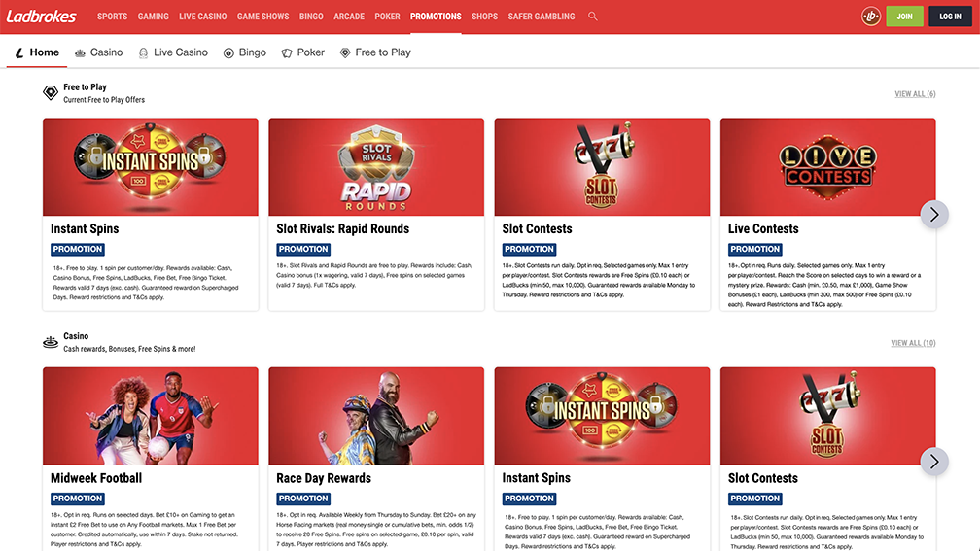Click the Ladbrokes logo
Image resolution: width=980 pixels, height=551 pixels.
[41, 17]
